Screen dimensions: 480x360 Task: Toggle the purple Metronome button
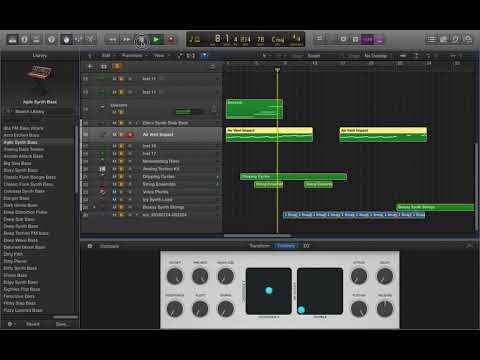point(379,40)
